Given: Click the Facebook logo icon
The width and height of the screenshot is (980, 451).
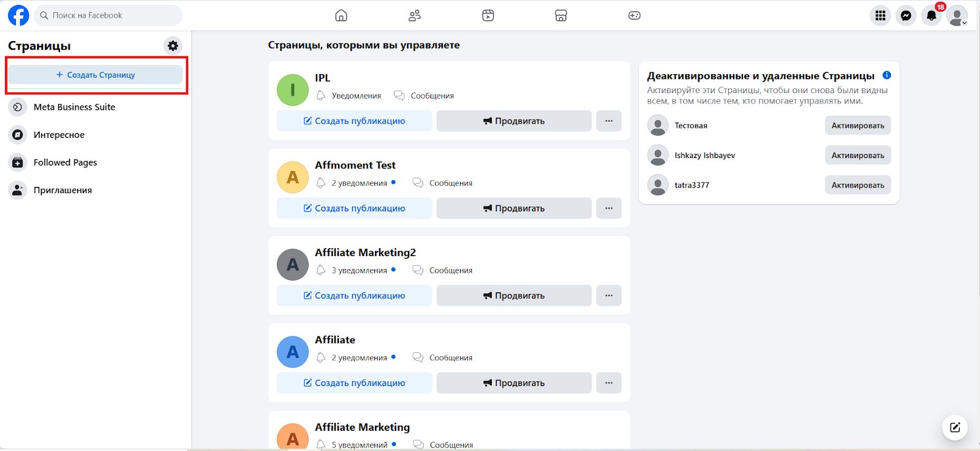Looking at the screenshot, I should [x=18, y=15].
